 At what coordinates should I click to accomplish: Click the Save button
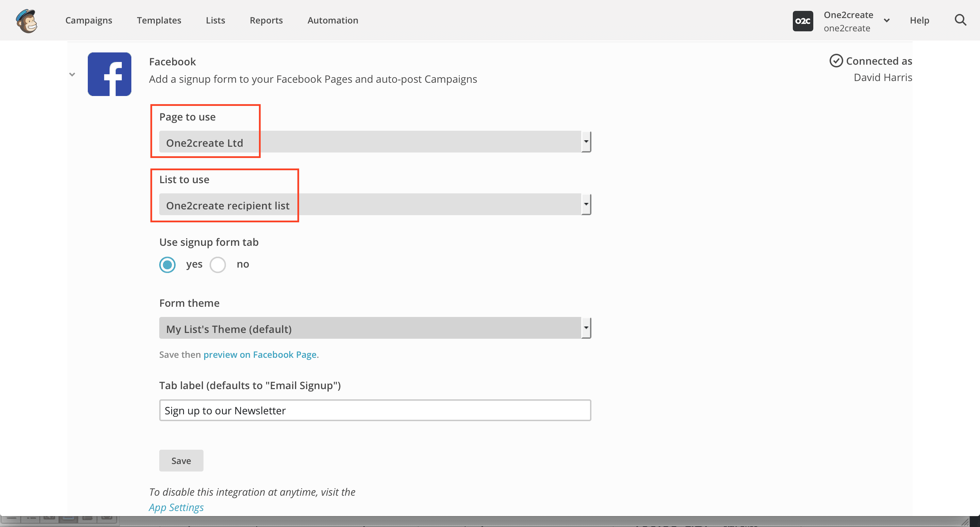click(x=181, y=461)
